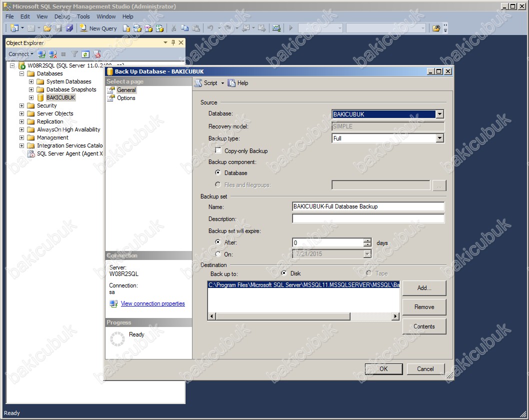Click the Analysis Services MDX Query icon
Image resolution: width=529 pixels, height=420 pixels.
click(x=137, y=28)
